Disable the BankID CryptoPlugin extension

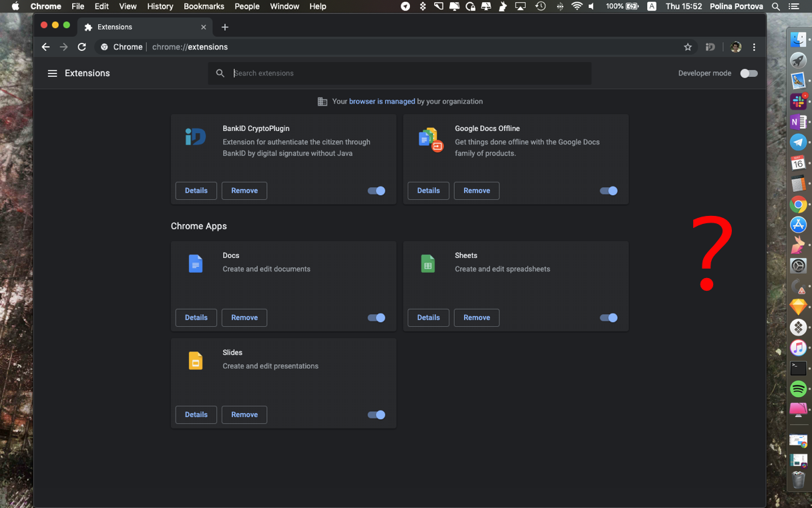pos(377,190)
